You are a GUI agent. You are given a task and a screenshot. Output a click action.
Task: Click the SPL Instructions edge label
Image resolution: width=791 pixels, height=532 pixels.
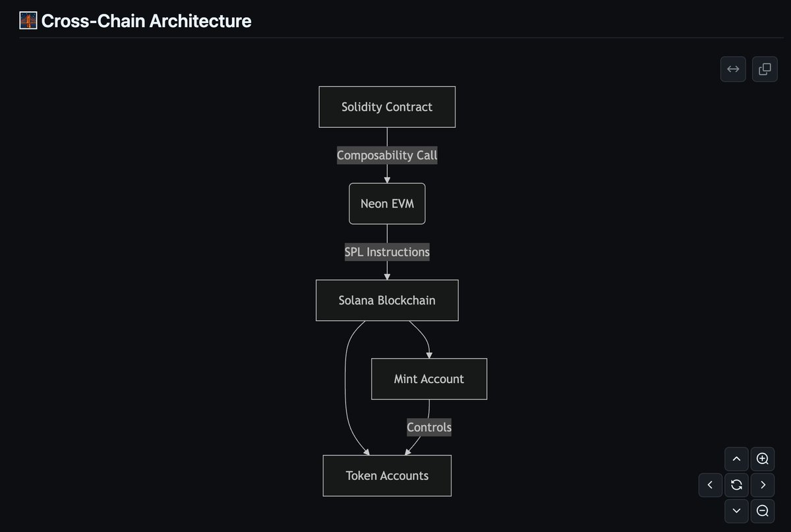387,252
